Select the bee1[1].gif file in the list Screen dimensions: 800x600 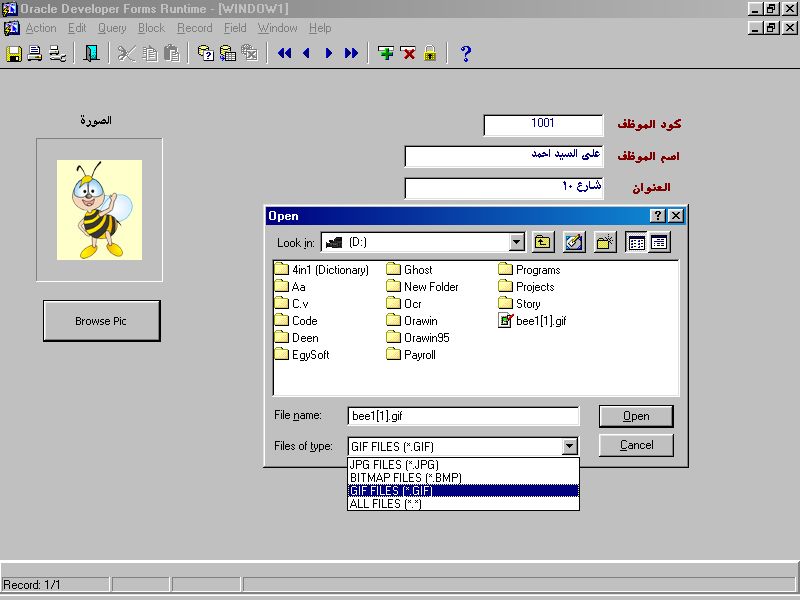pyautogui.click(x=539, y=321)
